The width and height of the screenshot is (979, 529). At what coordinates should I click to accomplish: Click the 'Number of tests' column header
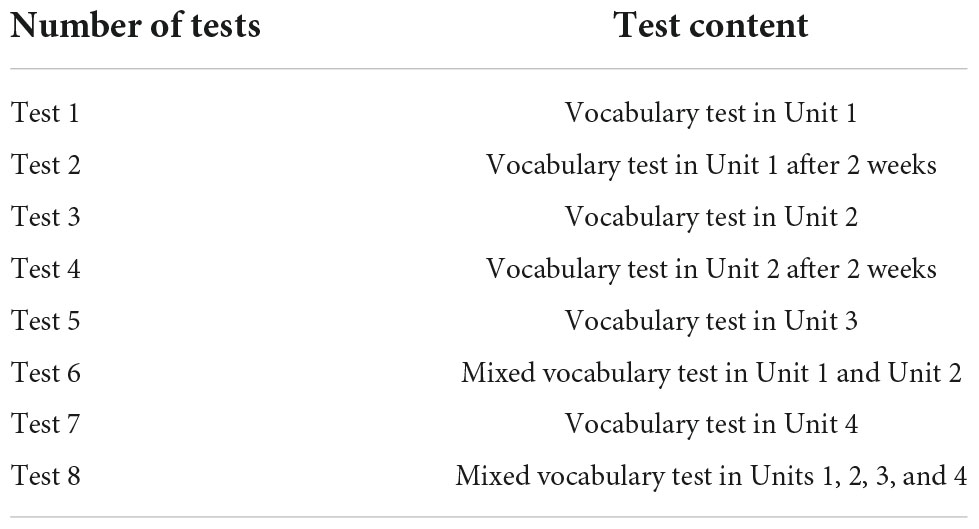point(135,26)
